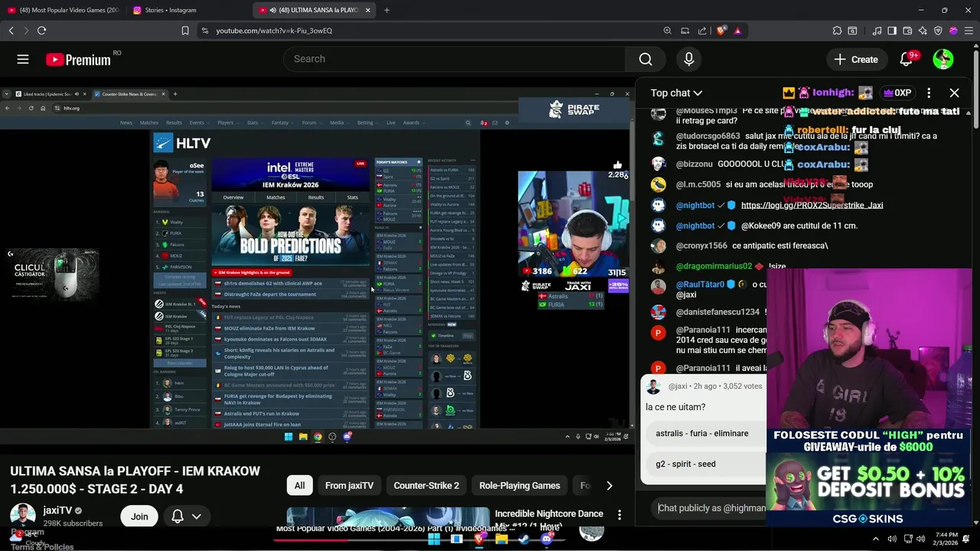
Task: Open a new browser tab
Action: tap(387, 10)
